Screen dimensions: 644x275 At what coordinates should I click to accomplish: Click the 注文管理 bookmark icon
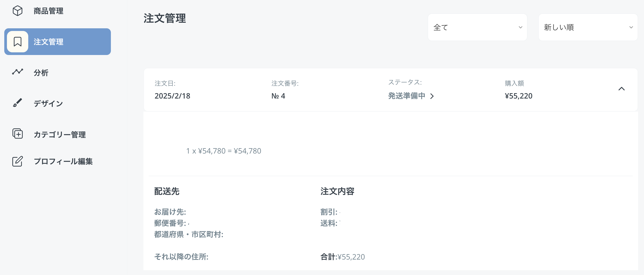click(x=18, y=42)
